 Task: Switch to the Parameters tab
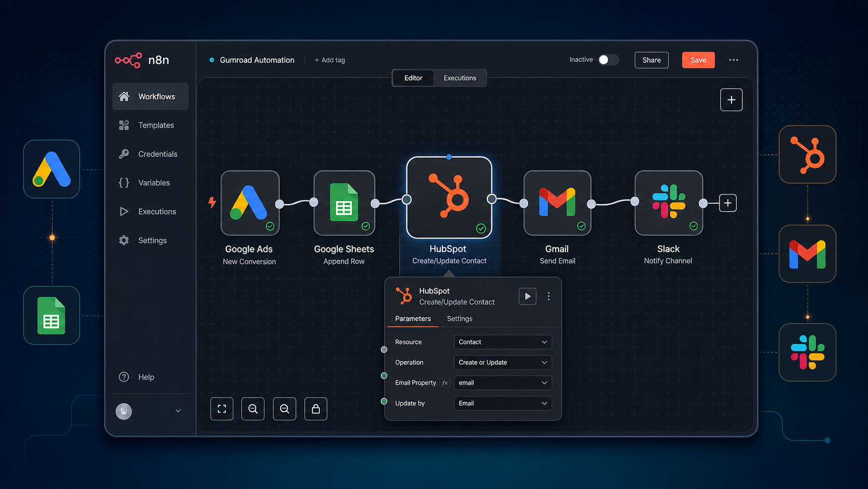(x=413, y=319)
